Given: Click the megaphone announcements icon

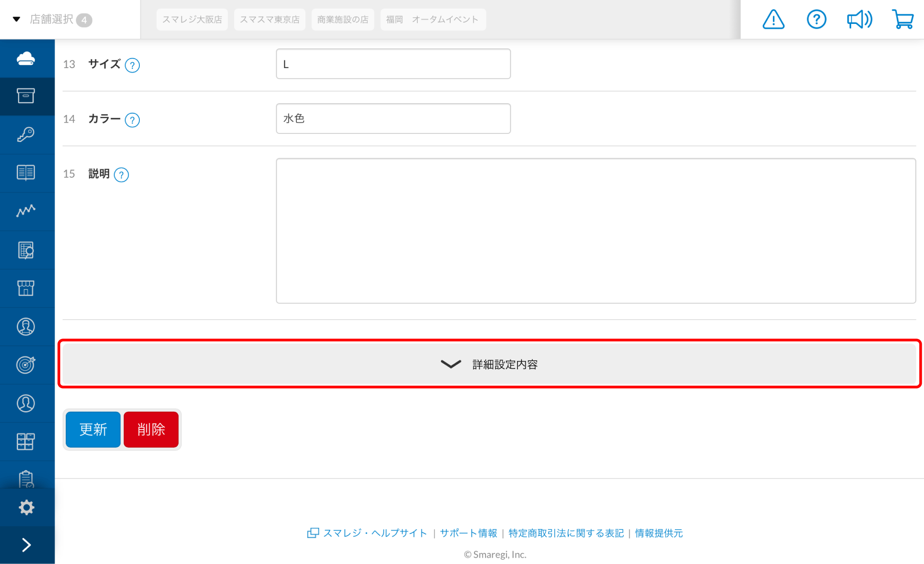Looking at the screenshot, I should [859, 19].
